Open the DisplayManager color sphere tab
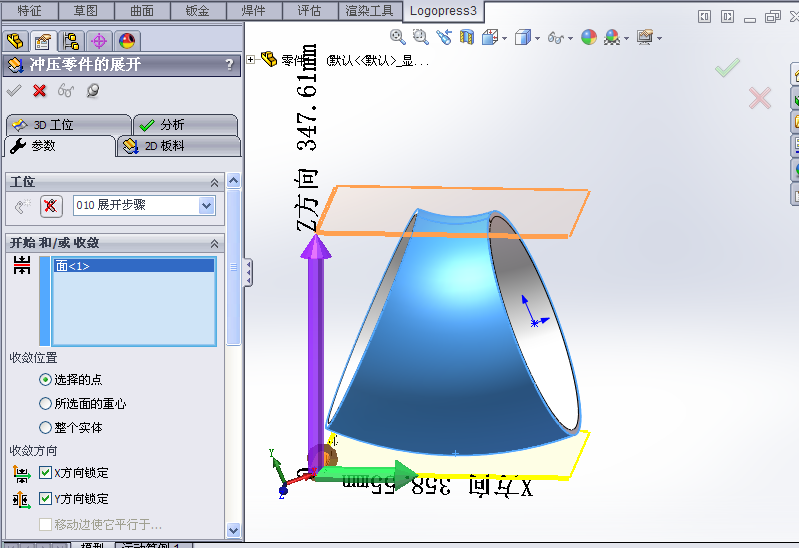 coord(127,41)
